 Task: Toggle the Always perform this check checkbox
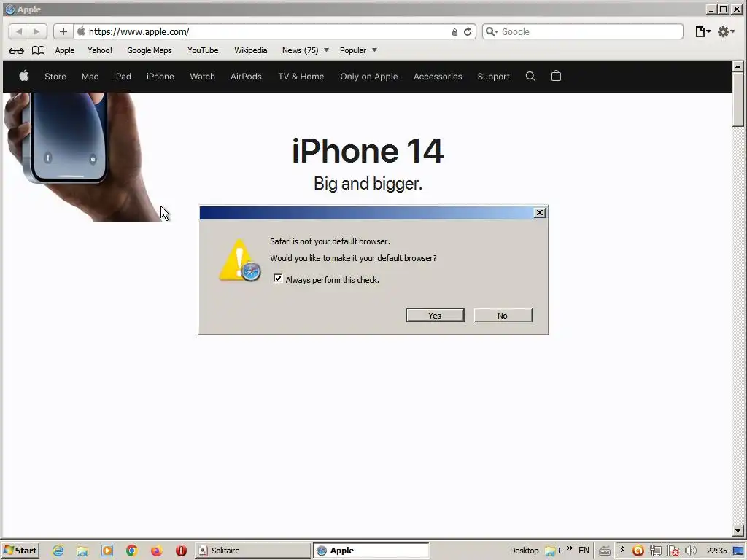[278, 279]
